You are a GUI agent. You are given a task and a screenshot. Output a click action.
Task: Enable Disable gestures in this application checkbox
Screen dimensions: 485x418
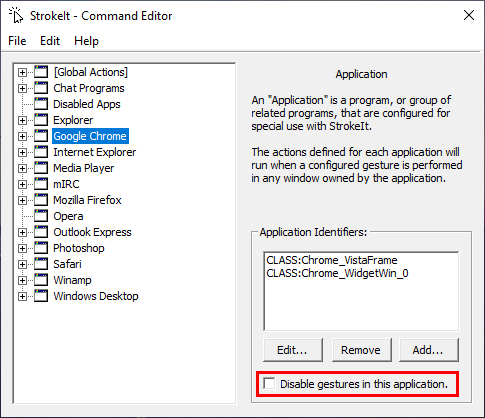(269, 383)
